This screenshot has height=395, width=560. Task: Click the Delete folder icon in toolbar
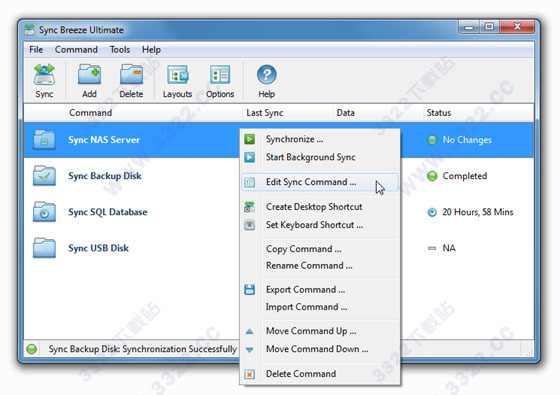tap(131, 75)
